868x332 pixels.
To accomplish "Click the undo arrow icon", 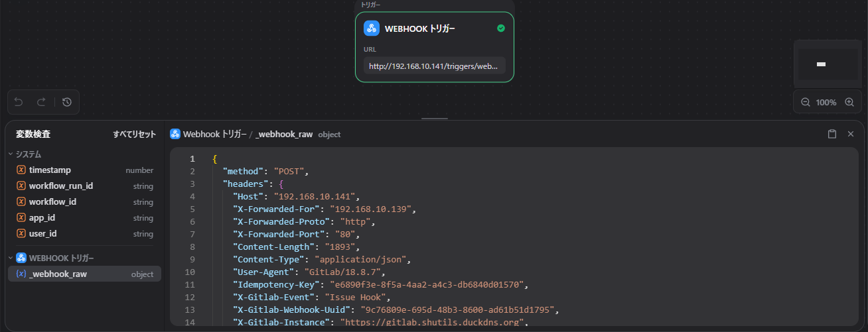I will coord(19,102).
